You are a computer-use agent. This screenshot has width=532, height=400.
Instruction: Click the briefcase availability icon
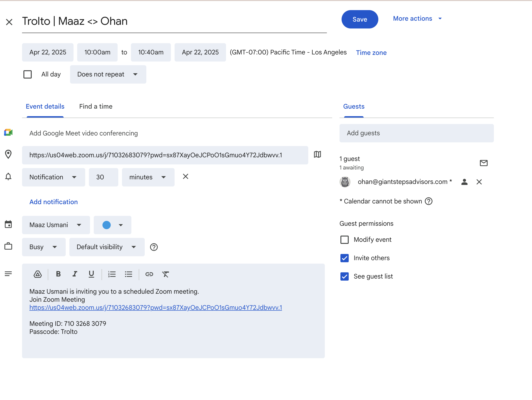point(8,246)
